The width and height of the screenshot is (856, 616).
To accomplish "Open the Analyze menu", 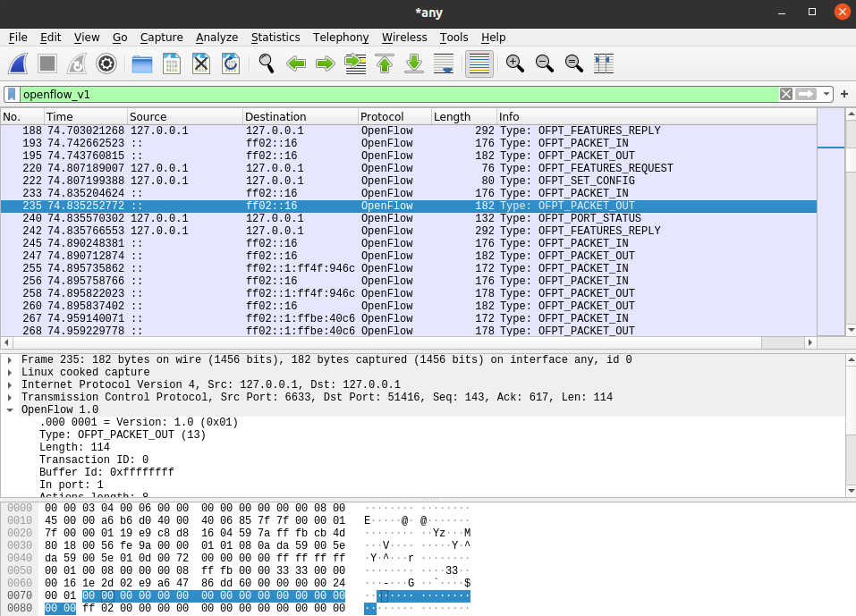I will (216, 37).
